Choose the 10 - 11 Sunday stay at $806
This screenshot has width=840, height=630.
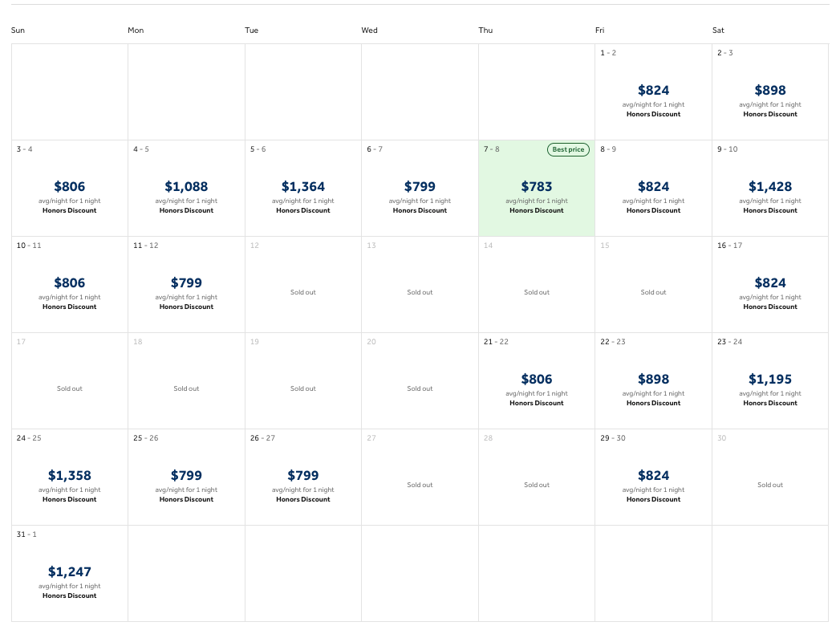tap(70, 284)
